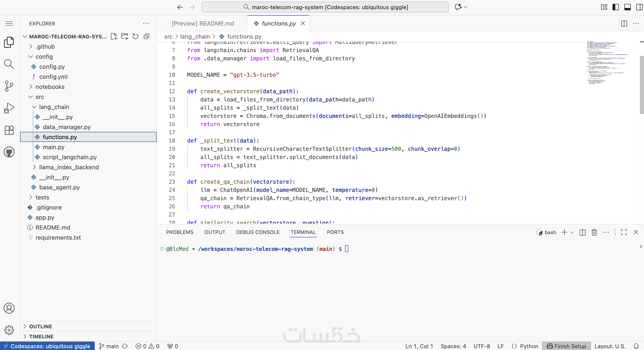Toggle the bottom panel visibility
This screenshot has height=350, width=644.
pyautogui.click(x=628, y=7)
